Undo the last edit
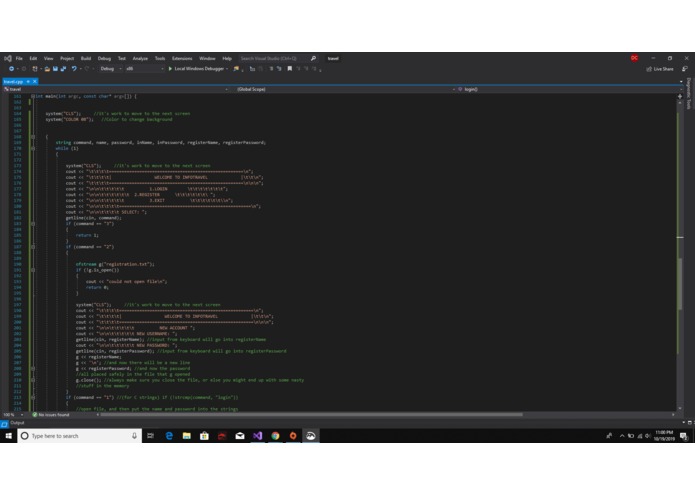Viewport: 695px width, 494px height. tap(74, 69)
